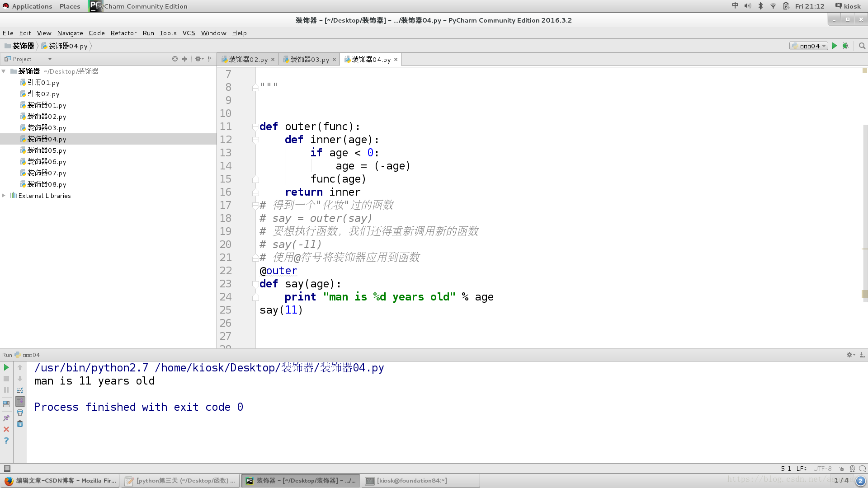Open the Refactor menu
This screenshot has width=868, height=488.
click(x=123, y=33)
